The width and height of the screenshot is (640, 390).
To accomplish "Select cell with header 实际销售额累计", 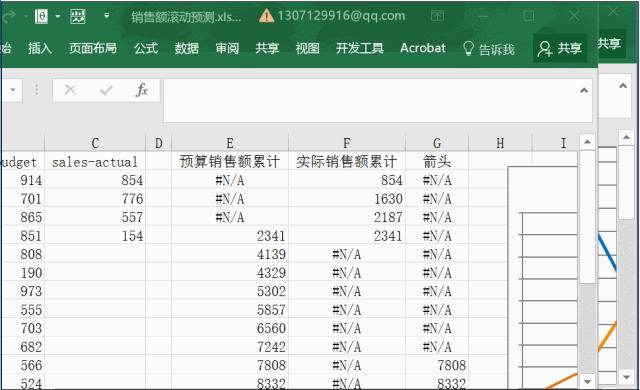I will point(347,162).
